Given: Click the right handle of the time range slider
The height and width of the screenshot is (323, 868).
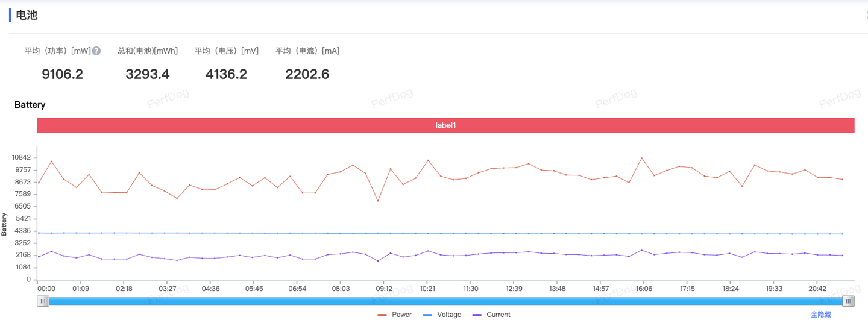Looking at the screenshot, I should pyautogui.click(x=848, y=301).
